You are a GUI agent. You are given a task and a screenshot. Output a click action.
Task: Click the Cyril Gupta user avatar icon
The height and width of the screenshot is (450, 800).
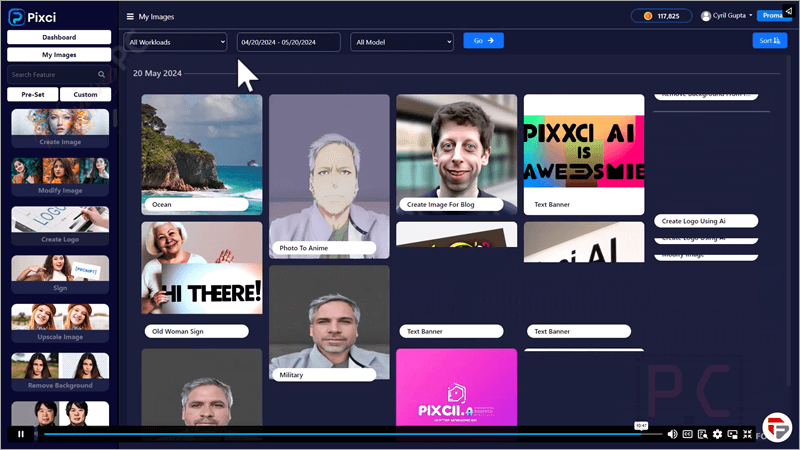(x=706, y=16)
